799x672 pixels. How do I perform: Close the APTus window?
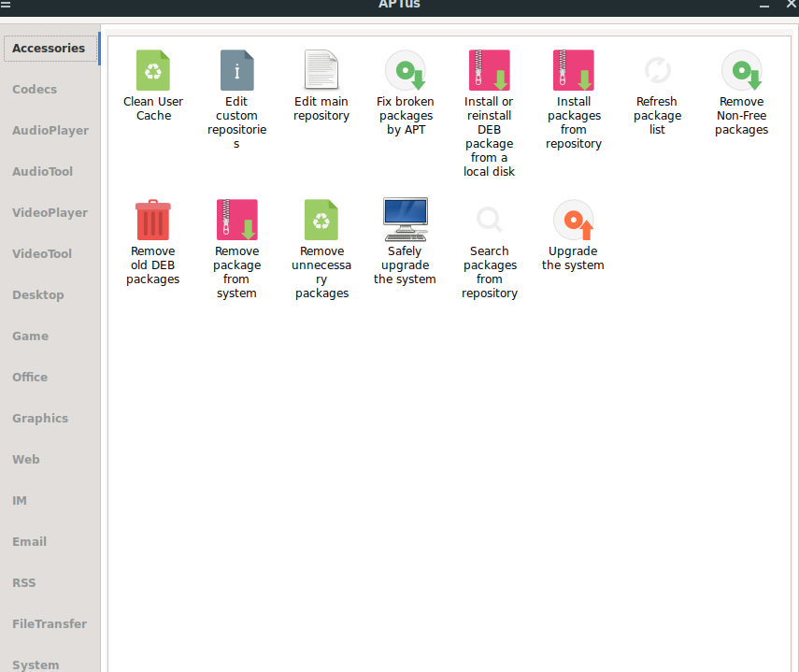(x=792, y=4)
